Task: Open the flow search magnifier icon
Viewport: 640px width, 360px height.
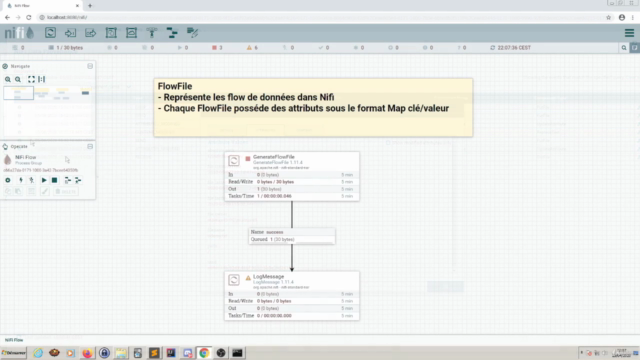Action: tap(624, 48)
